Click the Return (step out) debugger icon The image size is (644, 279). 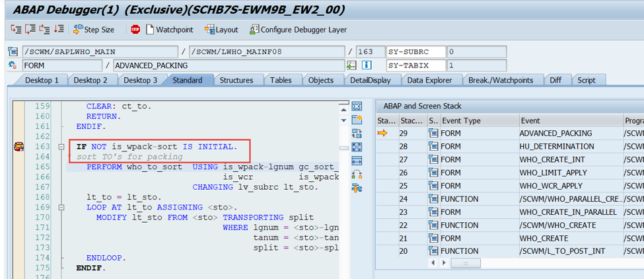click(44, 29)
